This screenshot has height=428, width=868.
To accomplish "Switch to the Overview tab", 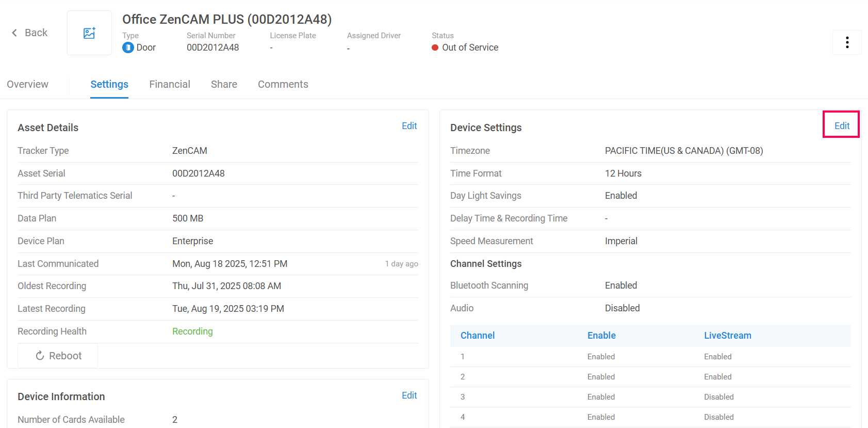I will [x=28, y=84].
